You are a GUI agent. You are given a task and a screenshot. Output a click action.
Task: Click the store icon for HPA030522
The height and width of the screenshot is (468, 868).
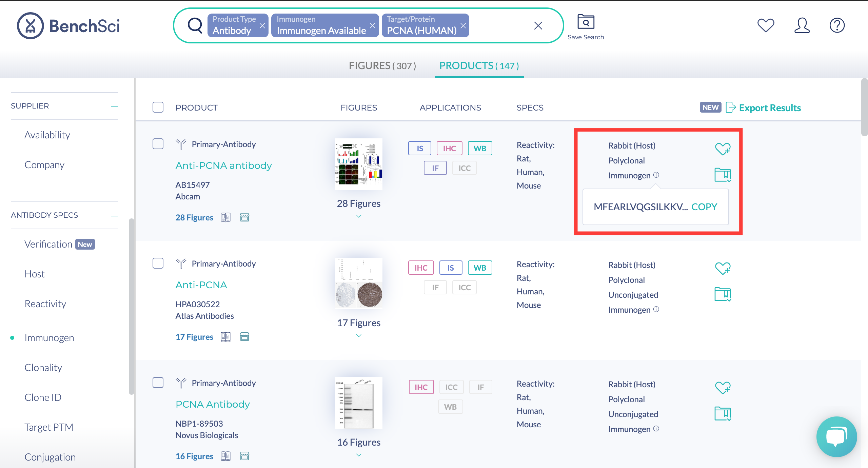click(x=244, y=337)
